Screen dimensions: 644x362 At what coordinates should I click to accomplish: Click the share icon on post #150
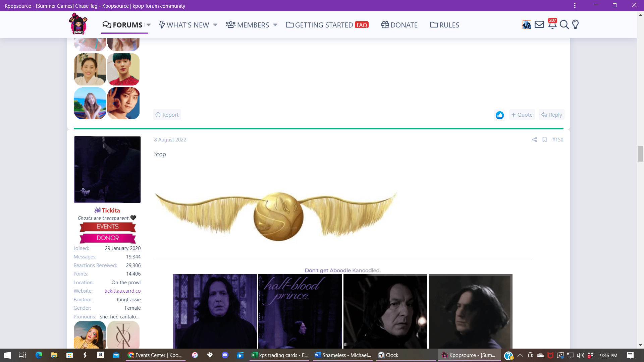click(534, 139)
